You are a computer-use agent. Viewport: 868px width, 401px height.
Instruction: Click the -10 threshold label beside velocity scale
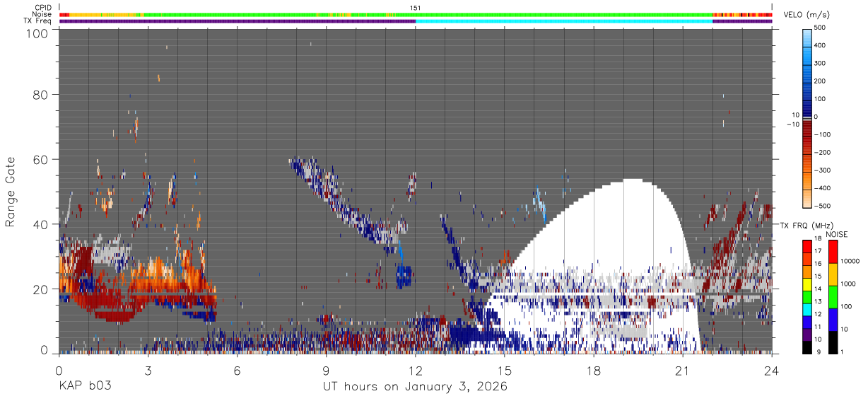792,124
